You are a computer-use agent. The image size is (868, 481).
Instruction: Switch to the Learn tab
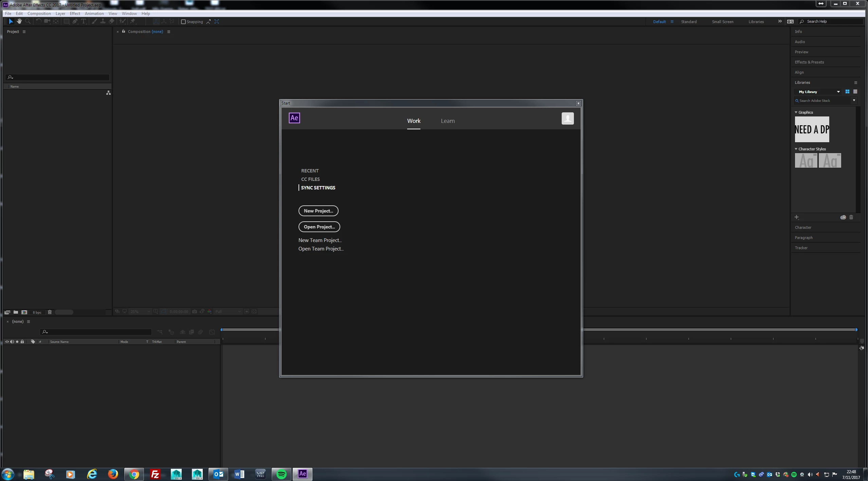click(x=448, y=121)
